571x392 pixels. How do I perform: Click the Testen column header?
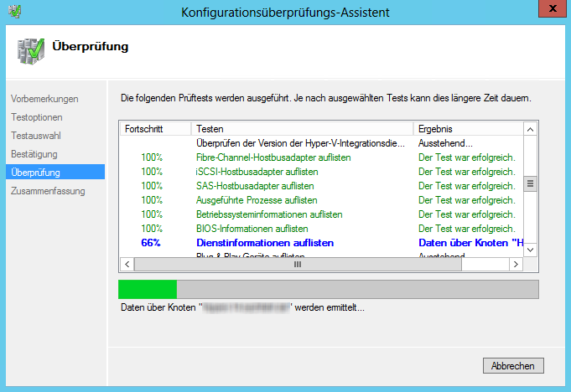[302, 129]
